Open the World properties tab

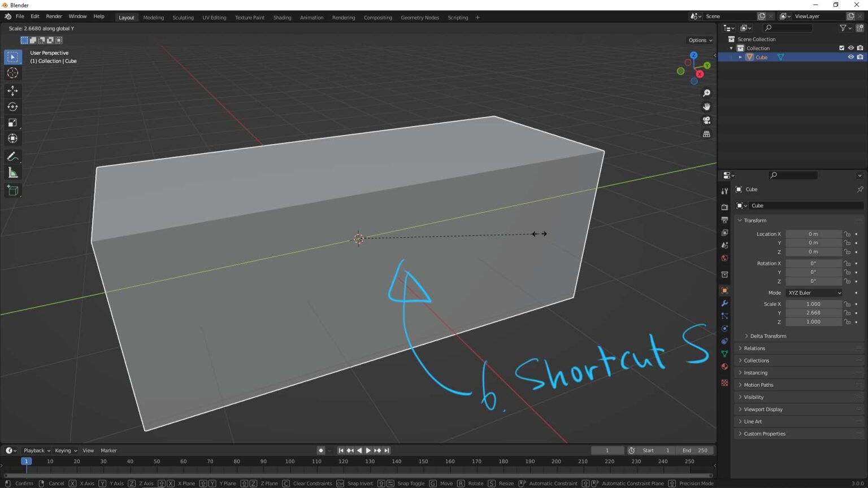click(x=724, y=258)
